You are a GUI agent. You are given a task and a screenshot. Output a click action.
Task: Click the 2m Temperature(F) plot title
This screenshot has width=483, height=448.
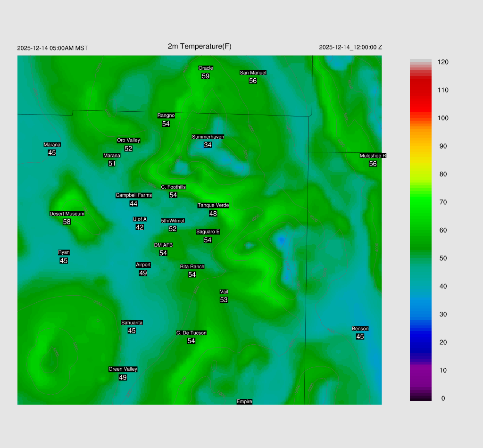pos(200,46)
